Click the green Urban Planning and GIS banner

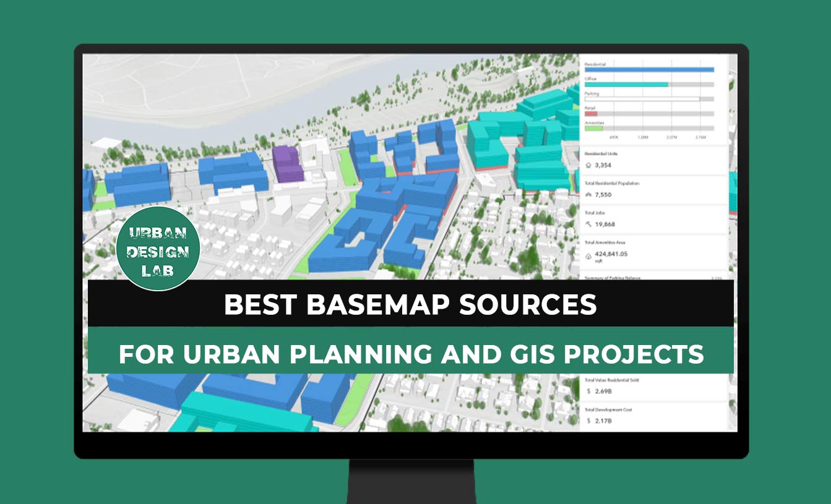pyautogui.click(x=410, y=353)
